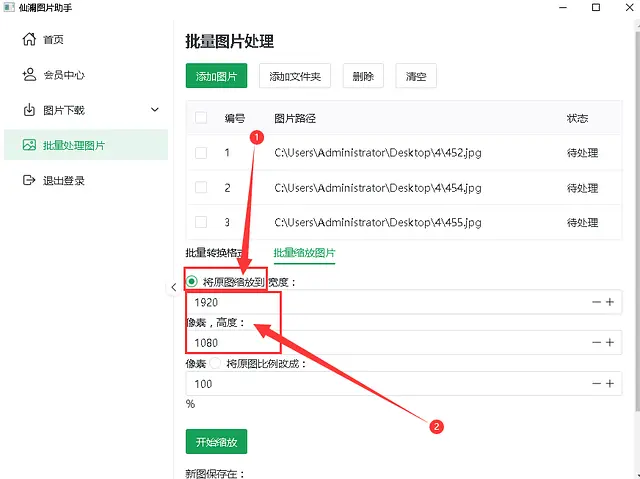Click the 仙澜图片助手 app icon in title bar
This screenshot has height=479, width=640.
[9, 7]
